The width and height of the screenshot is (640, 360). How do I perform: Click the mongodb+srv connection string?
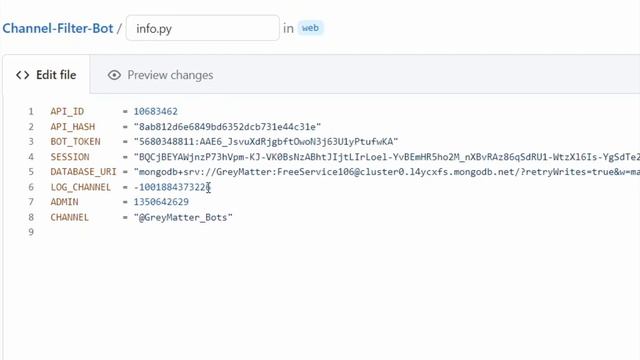(387, 172)
